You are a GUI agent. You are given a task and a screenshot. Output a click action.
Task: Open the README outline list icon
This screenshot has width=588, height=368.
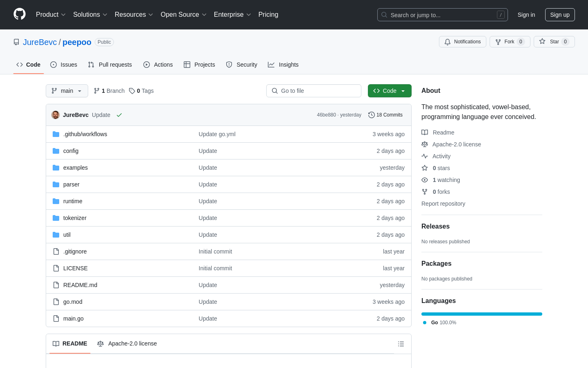click(x=401, y=344)
